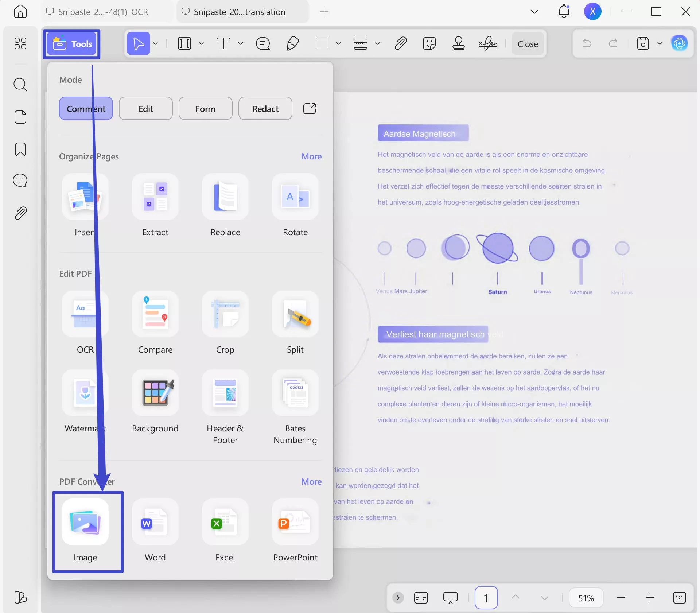Enable Form mode

[205, 108]
